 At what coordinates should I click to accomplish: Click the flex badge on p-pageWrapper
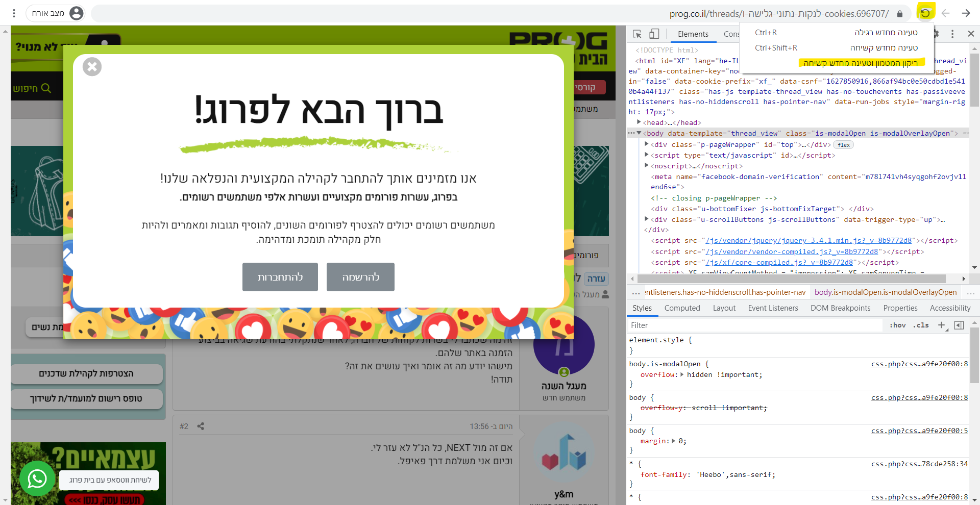click(844, 145)
